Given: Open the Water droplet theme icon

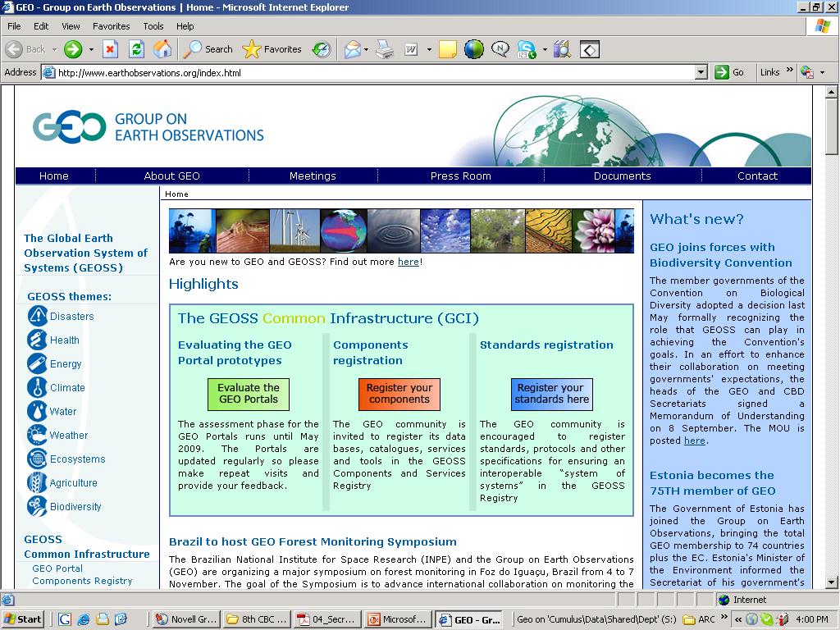Looking at the screenshot, I should 38,412.
